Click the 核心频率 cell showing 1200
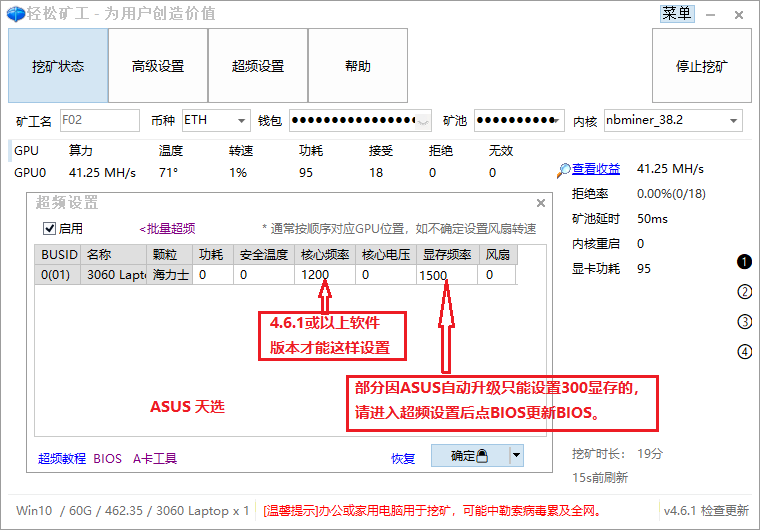Image resolution: width=760 pixels, height=530 pixels. click(x=324, y=275)
